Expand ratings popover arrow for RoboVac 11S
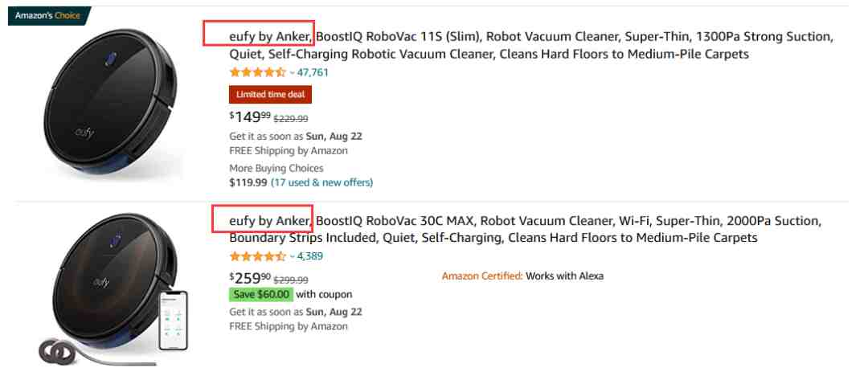 293,73
